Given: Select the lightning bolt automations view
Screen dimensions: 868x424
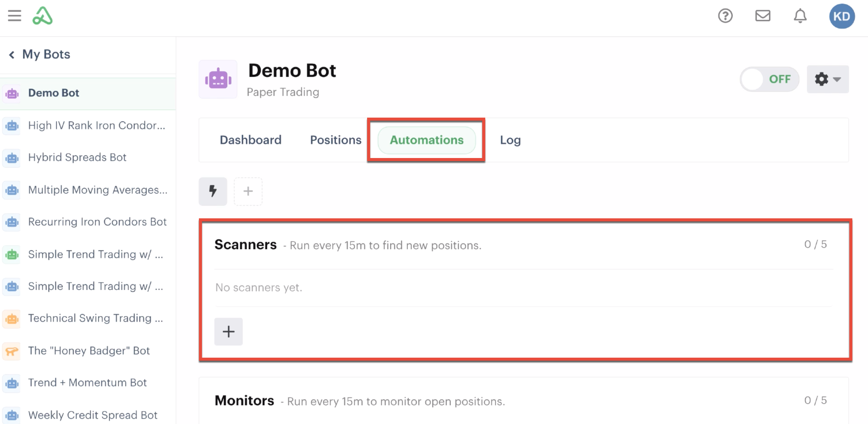Looking at the screenshot, I should coord(213,191).
